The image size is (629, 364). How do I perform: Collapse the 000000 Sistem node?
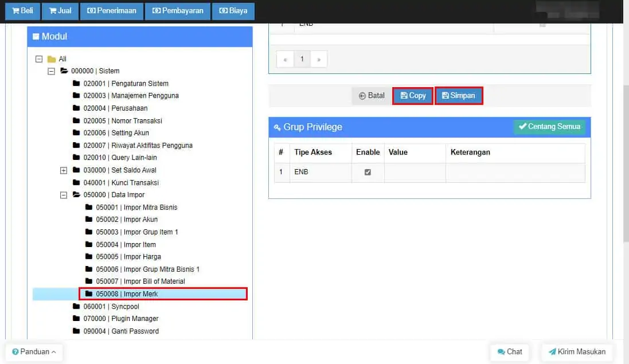point(52,71)
